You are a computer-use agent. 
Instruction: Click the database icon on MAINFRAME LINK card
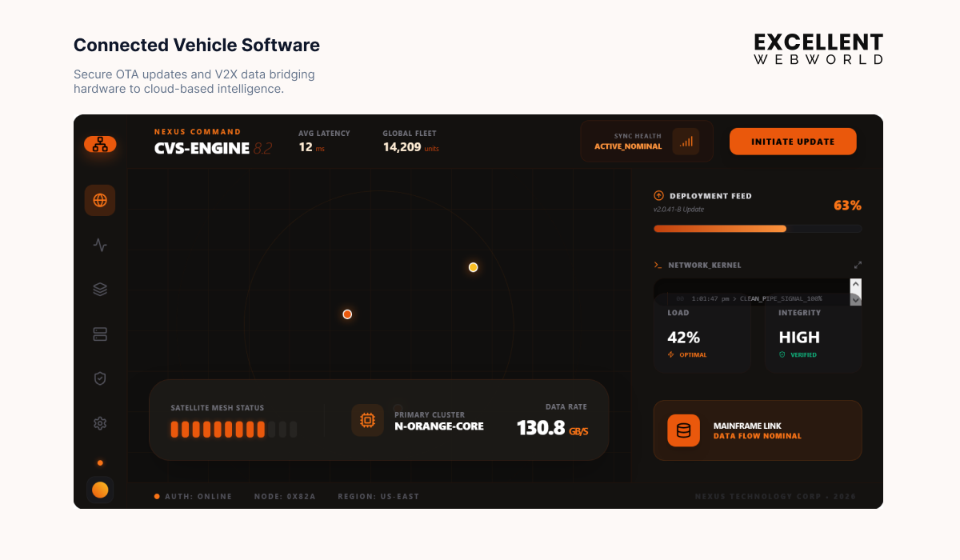click(x=682, y=430)
